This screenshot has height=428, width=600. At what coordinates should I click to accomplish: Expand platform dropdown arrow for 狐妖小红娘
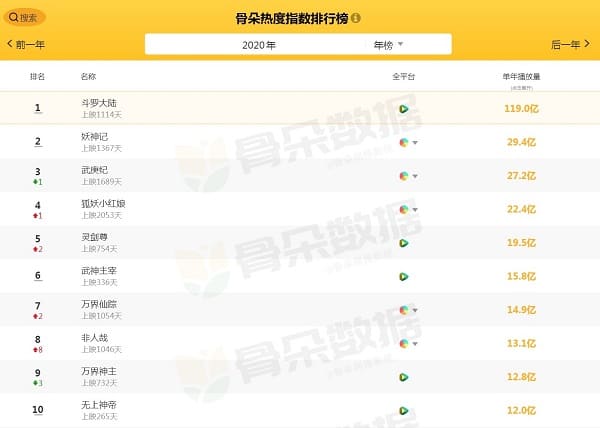[415, 210]
